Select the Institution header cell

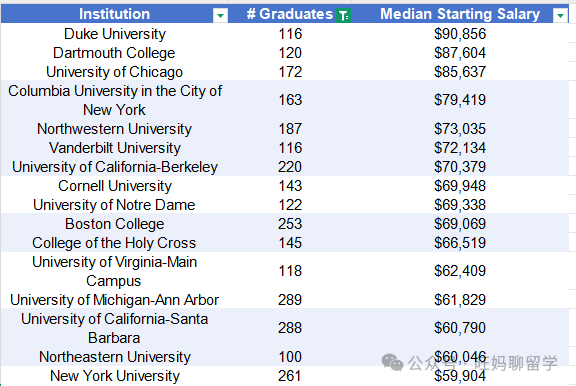click(x=115, y=14)
